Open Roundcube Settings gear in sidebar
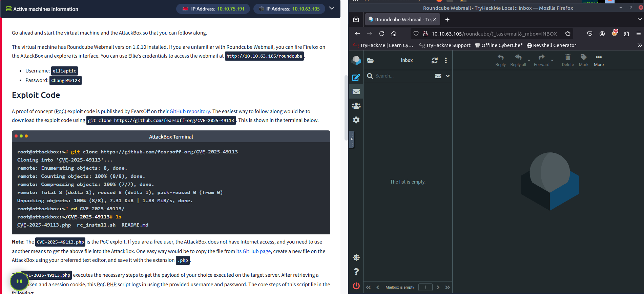The height and width of the screenshot is (294, 644). coord(356,120)
